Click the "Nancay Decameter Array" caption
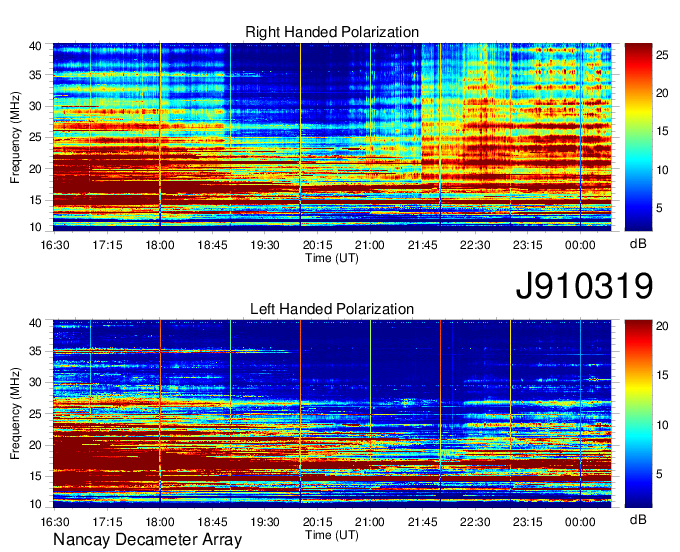 [x=147, y=540]
